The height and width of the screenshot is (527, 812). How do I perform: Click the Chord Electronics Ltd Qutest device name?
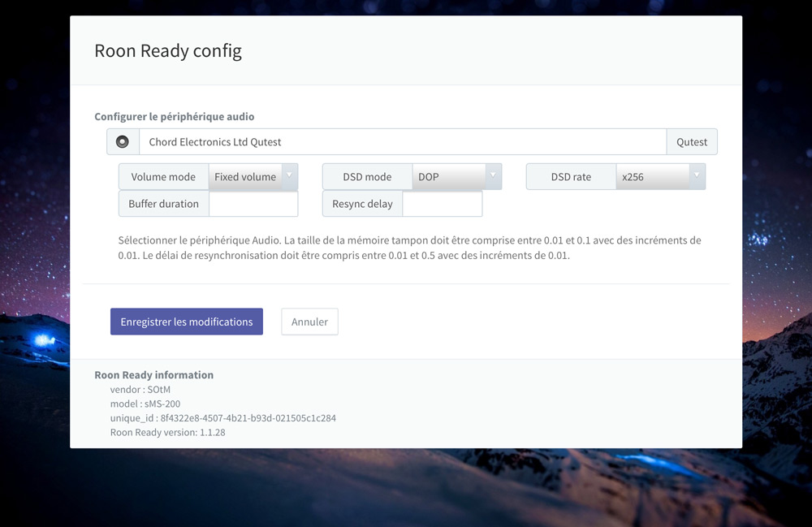(215, 142)
